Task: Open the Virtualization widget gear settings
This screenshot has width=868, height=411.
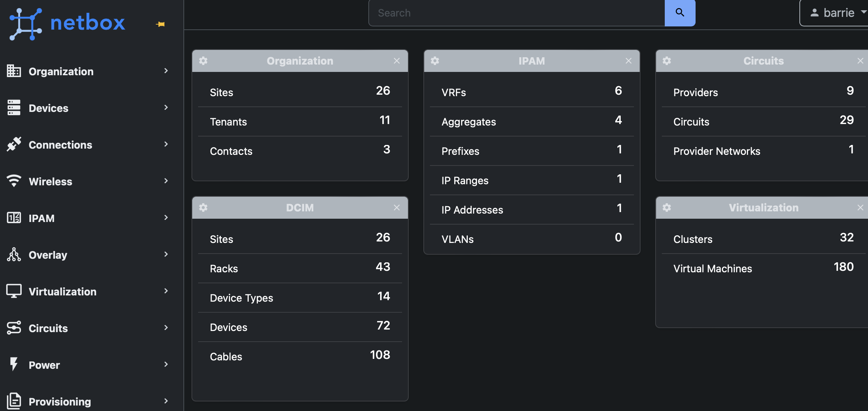Action: pos(667,208)
